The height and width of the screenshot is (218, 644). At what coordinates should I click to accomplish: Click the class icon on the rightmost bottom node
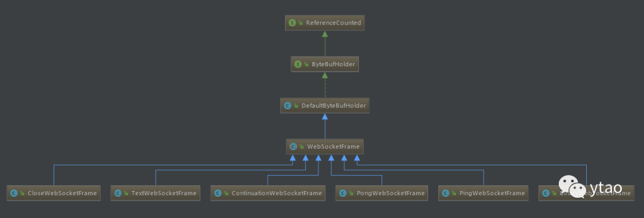point(546,193)
